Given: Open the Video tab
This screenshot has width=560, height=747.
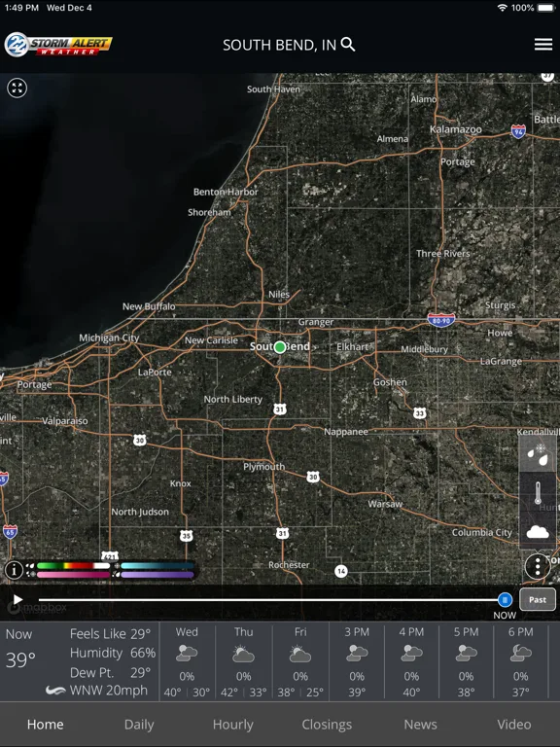Looking at the screenshot, I should 513,724.
